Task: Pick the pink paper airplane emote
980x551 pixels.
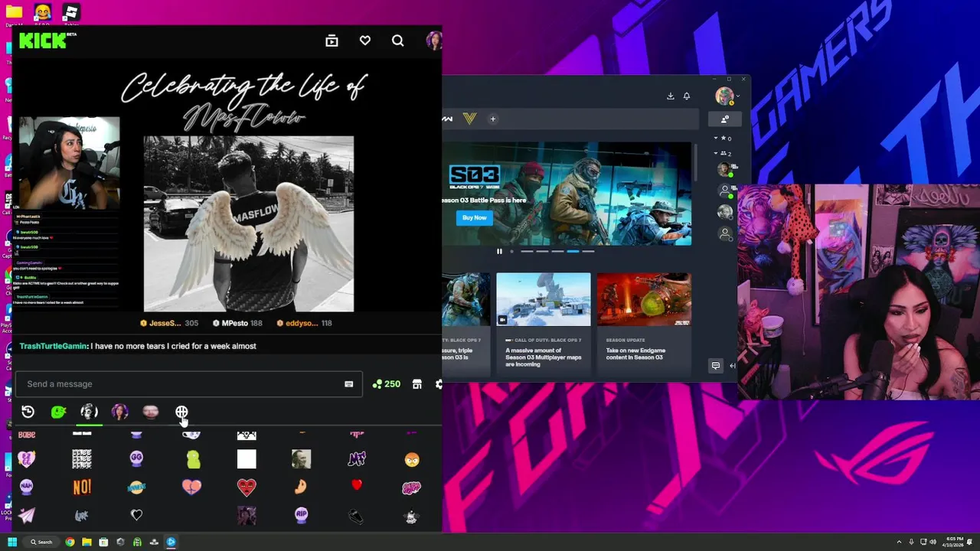Action: pos(27,515)
